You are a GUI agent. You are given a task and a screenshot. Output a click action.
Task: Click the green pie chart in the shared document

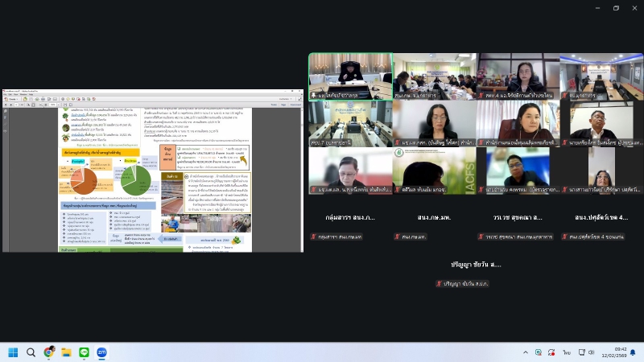(138, 179)
